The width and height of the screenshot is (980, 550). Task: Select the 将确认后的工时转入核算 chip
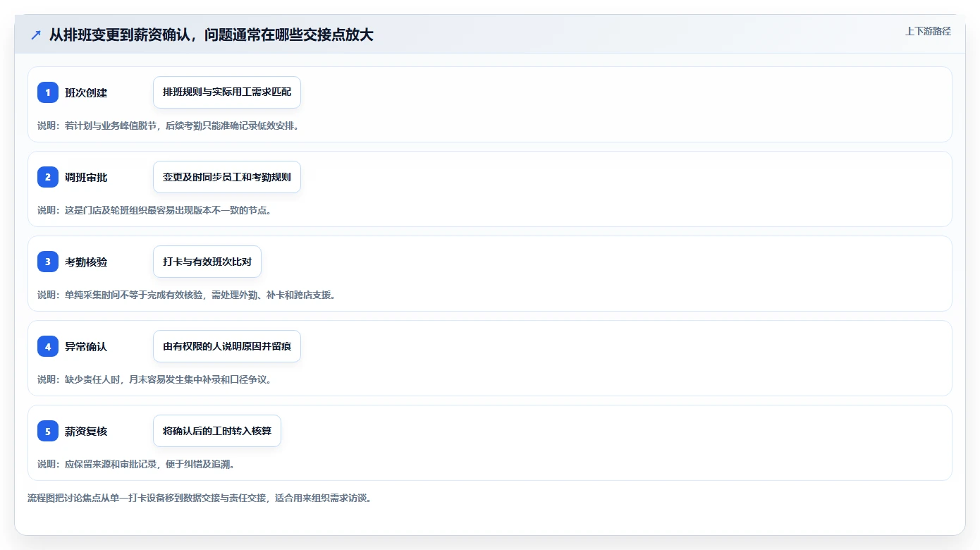217,431
